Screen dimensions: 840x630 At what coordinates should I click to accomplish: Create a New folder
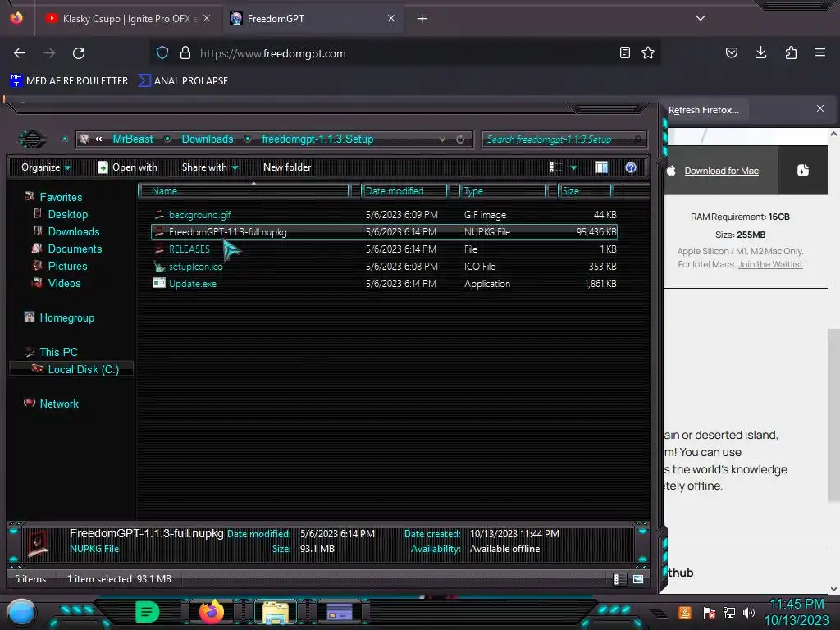[x=287, y=167]
